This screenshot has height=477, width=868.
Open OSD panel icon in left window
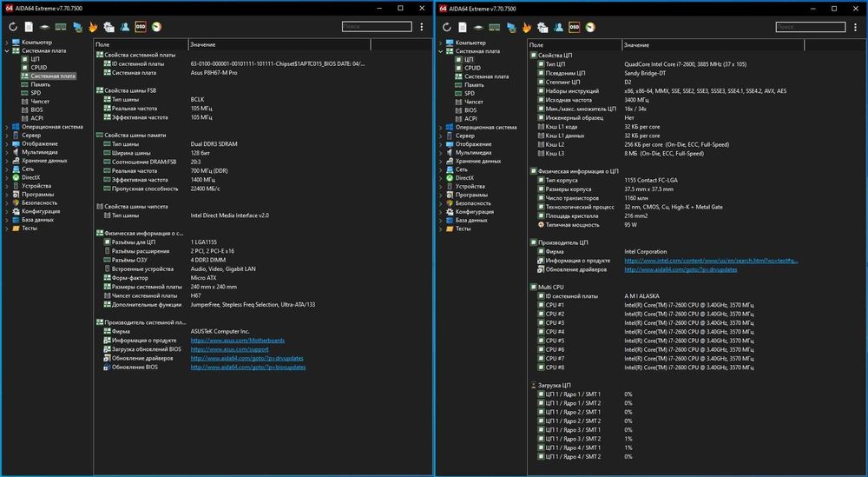[x=141, y=27]
